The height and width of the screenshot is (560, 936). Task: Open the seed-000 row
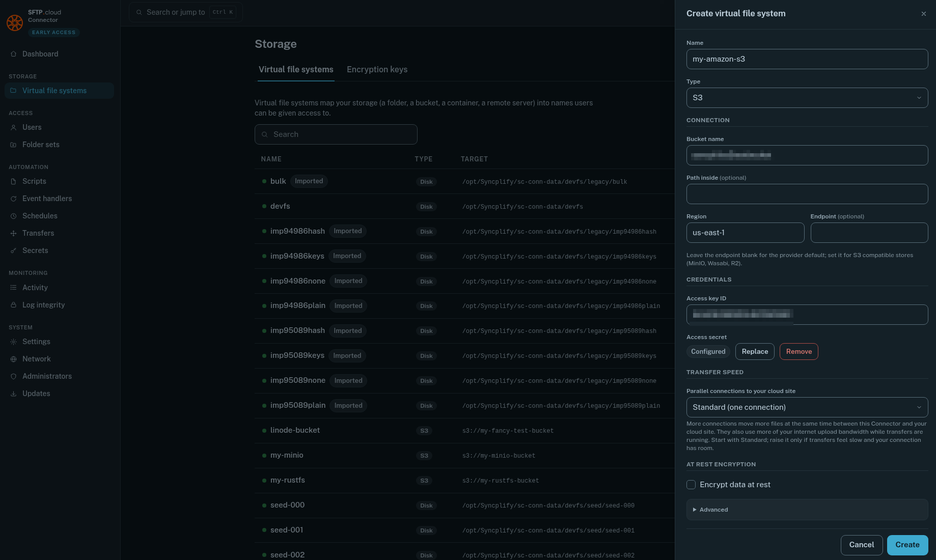tap(464, 506)
